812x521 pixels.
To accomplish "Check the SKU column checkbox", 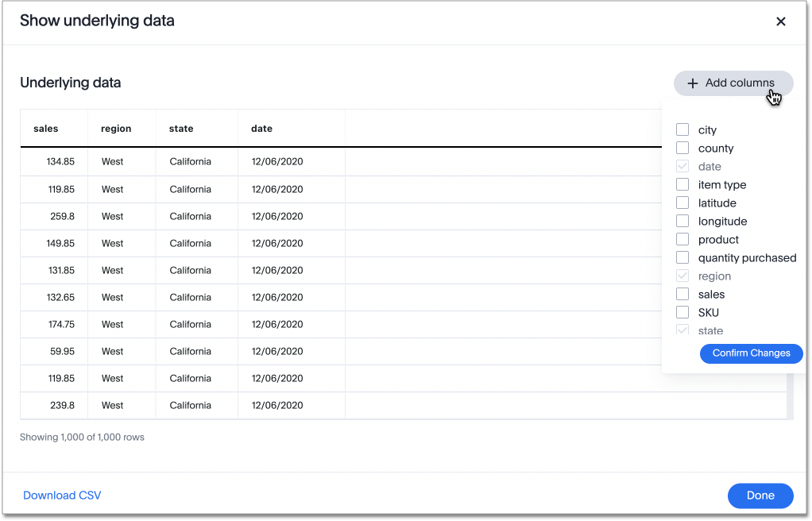I will tap(682, 312).
